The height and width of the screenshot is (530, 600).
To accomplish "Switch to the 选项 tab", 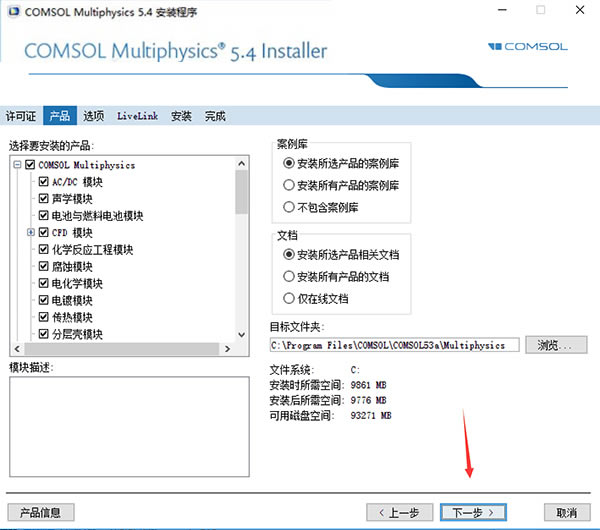I will [93, 116].
